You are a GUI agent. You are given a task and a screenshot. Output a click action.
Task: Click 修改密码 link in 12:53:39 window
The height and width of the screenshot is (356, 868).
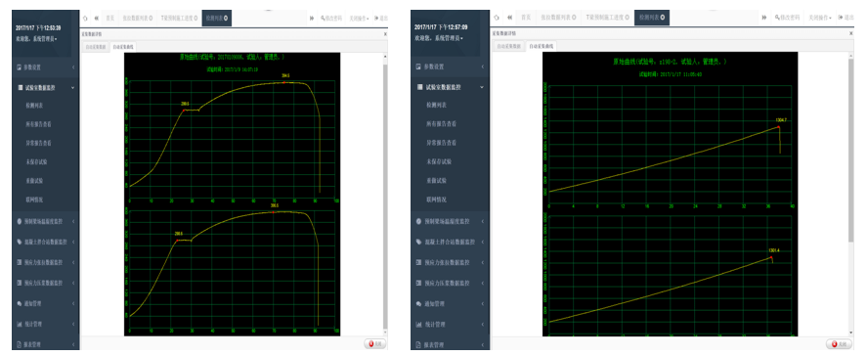331,18
